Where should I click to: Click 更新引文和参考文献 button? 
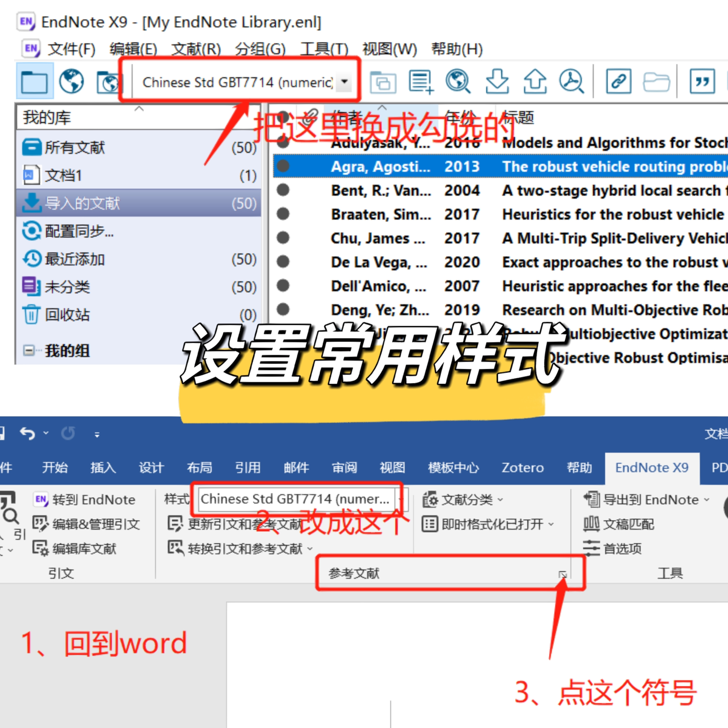click(x=235, y=524)
